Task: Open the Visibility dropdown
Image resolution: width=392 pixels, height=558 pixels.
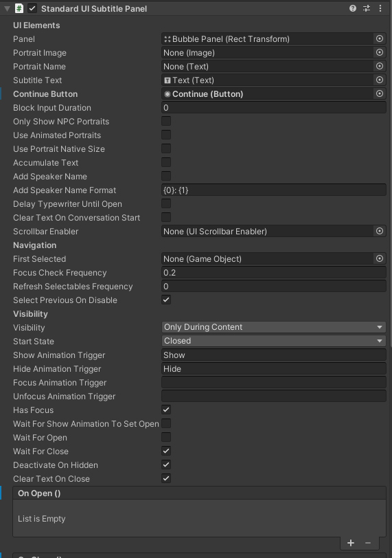Action: pos(274,327)
